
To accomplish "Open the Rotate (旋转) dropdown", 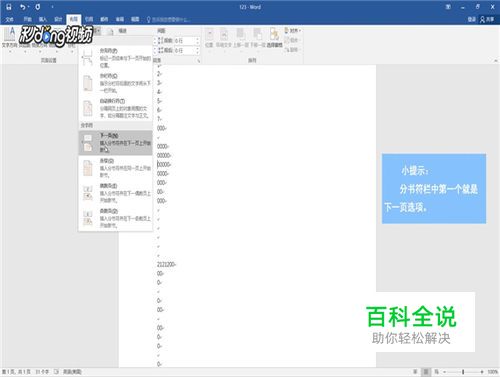I will [x=292, y=50].
